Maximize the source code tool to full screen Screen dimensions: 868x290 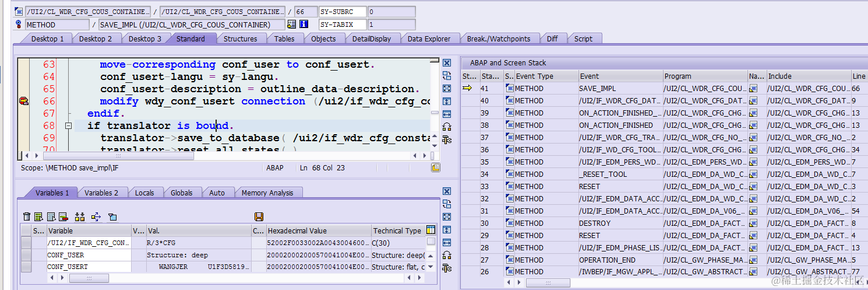coord(447,88)
